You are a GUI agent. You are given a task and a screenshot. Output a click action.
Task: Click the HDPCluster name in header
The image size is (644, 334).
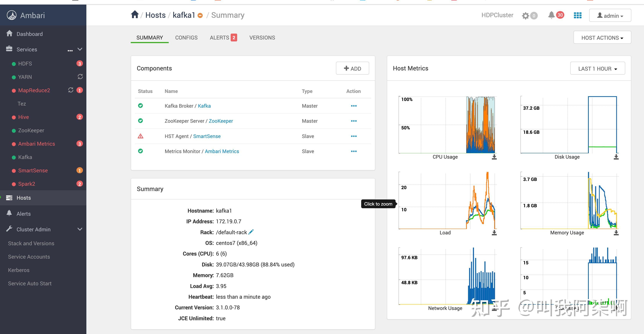pyautogui.click(x=497, y=15)
